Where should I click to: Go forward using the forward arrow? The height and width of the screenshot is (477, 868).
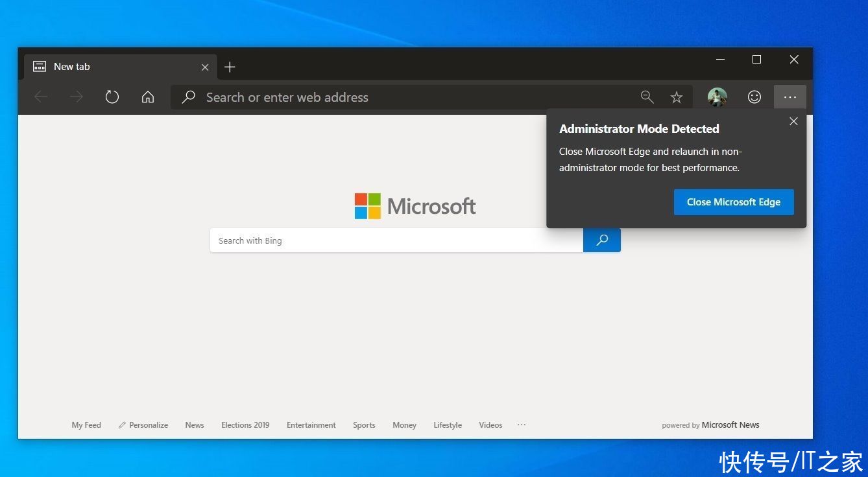(77, 97)
